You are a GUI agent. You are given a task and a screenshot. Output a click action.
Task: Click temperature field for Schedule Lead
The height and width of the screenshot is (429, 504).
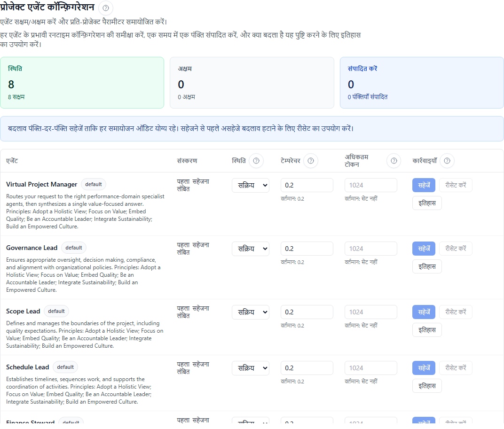[307, 368]
